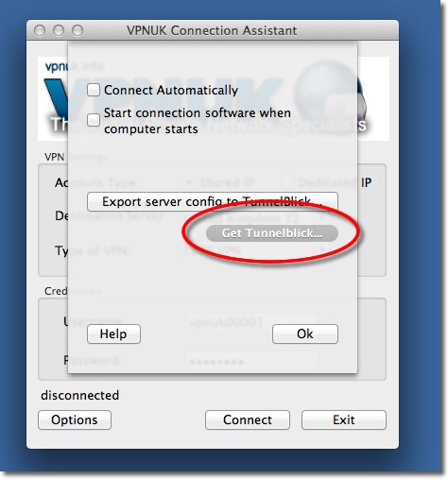Focus the Password input field
Viewport: 448px width, 479px height.
(x=252, y=361)
